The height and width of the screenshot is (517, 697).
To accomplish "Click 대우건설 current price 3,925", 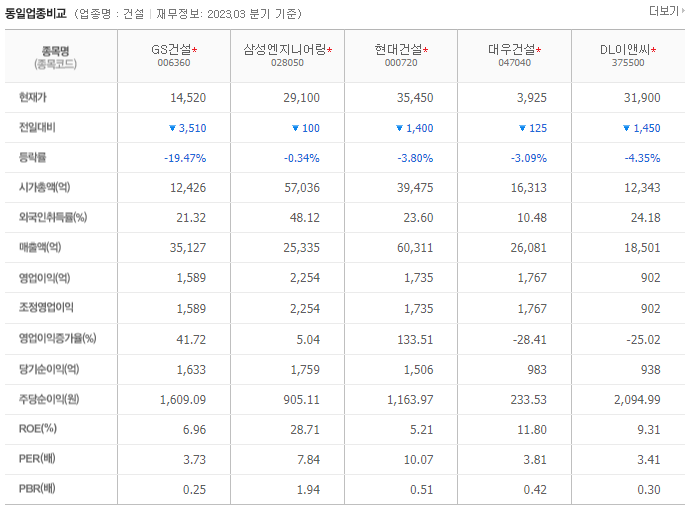I will pyautogui.click(x=532, y=98).
